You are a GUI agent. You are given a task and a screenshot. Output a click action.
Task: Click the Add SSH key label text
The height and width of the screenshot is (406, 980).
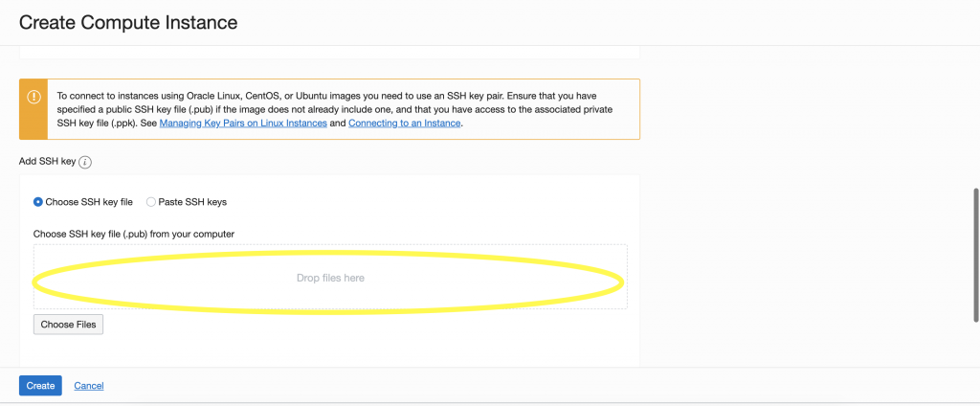pos(48,162)
